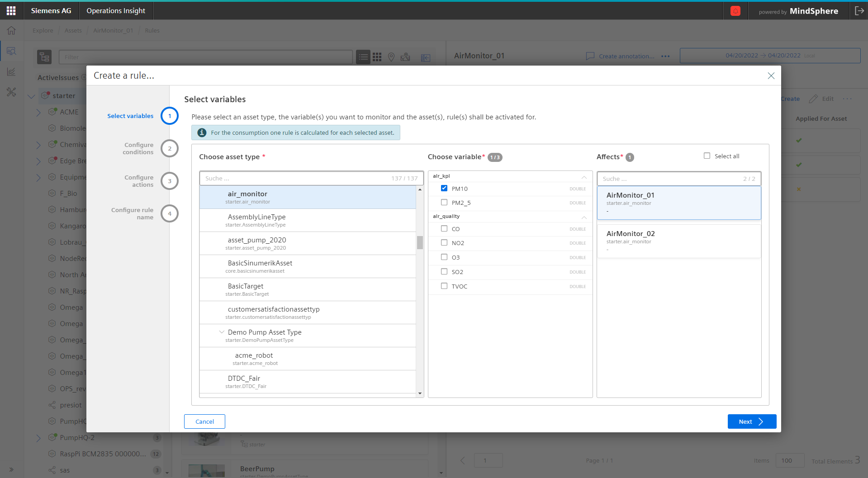Collapse the air_kpi variable group

(x=584, y=176)
